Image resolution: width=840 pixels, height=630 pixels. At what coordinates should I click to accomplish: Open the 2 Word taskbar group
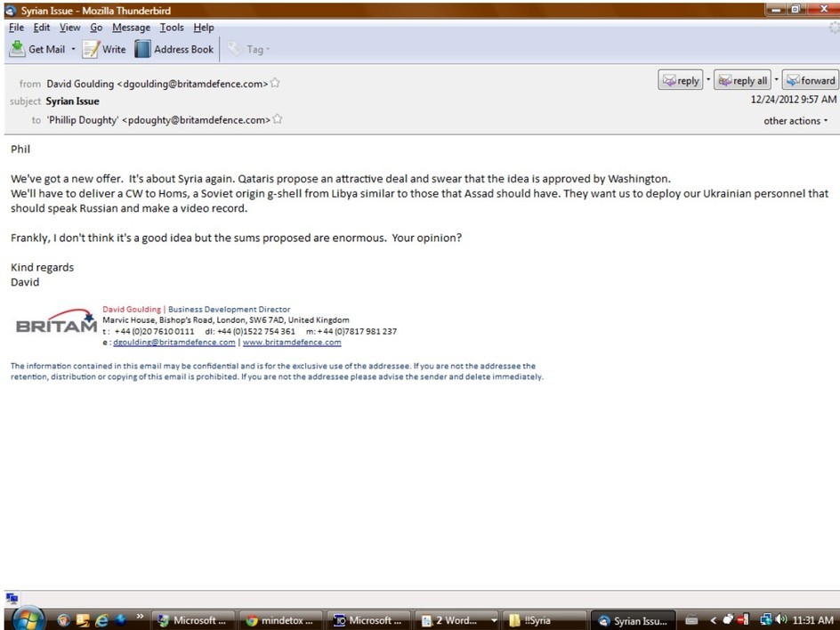point(457,620)
